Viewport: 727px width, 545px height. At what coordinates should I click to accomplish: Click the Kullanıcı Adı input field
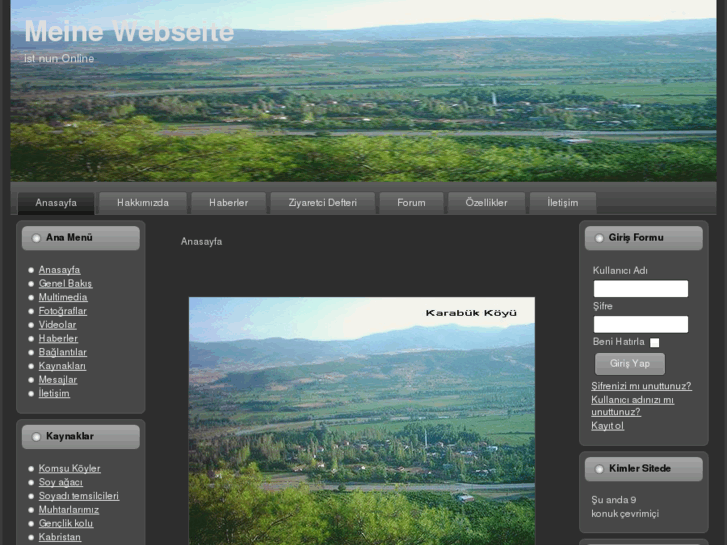[x=641, y=289]
